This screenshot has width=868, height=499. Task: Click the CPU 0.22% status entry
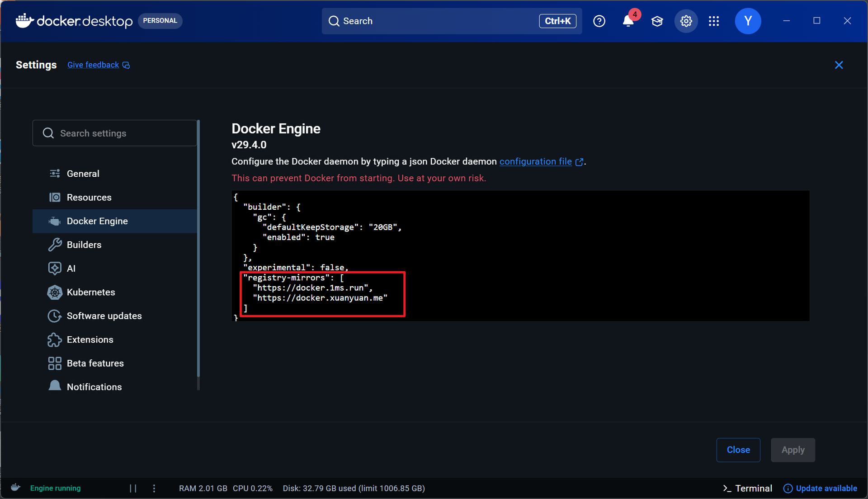click(253, 488)
